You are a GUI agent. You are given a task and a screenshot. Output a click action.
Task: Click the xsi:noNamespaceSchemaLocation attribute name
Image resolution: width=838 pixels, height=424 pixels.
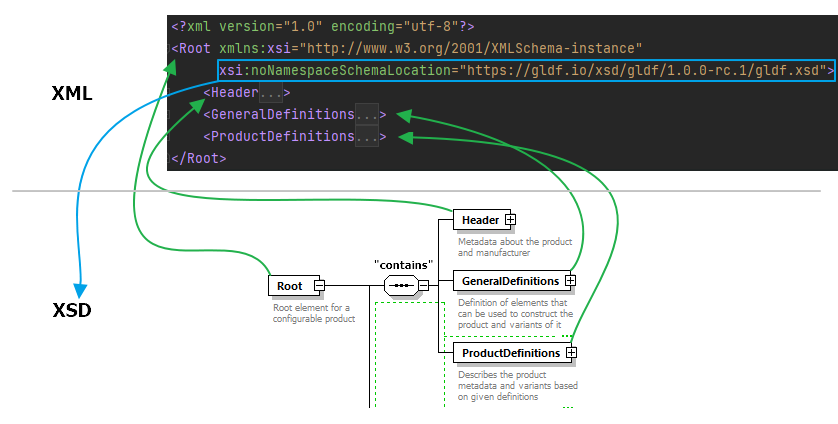[x=335, y=70]
